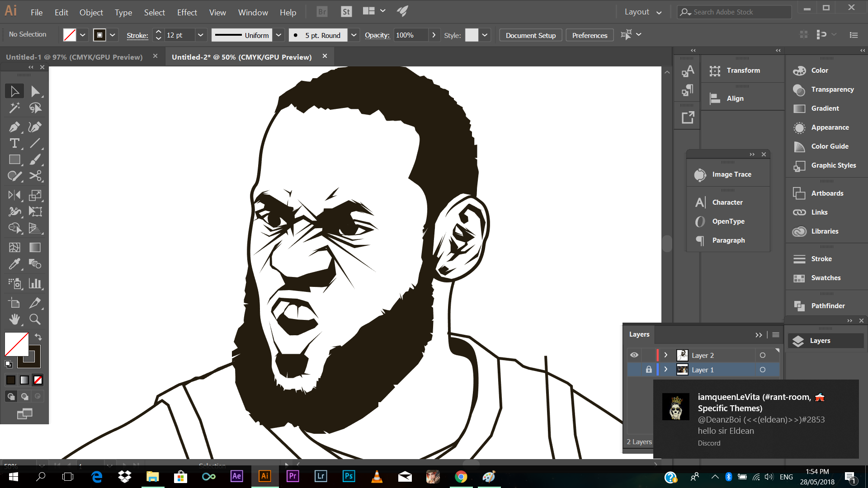Select the Mesh tool

14,248
